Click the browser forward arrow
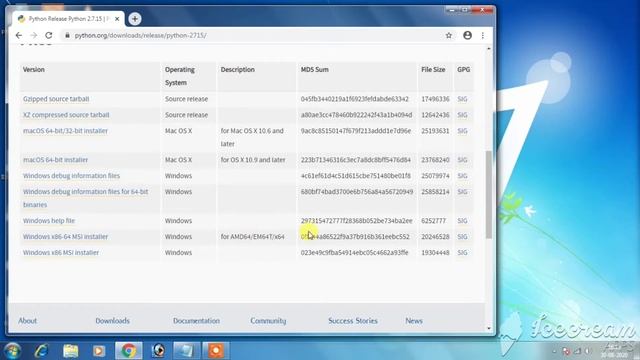The image size is (640, 360). tap(33, 36)
